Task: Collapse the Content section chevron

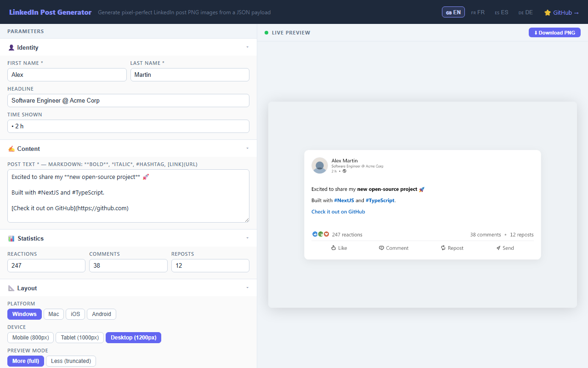Action: pyautogui.click(x=247, y=149)
